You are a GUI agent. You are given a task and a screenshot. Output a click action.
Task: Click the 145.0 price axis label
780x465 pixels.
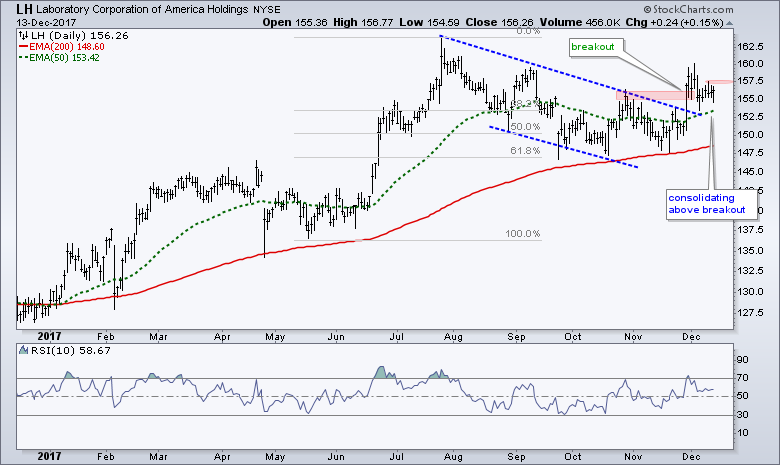coord(750,172)
